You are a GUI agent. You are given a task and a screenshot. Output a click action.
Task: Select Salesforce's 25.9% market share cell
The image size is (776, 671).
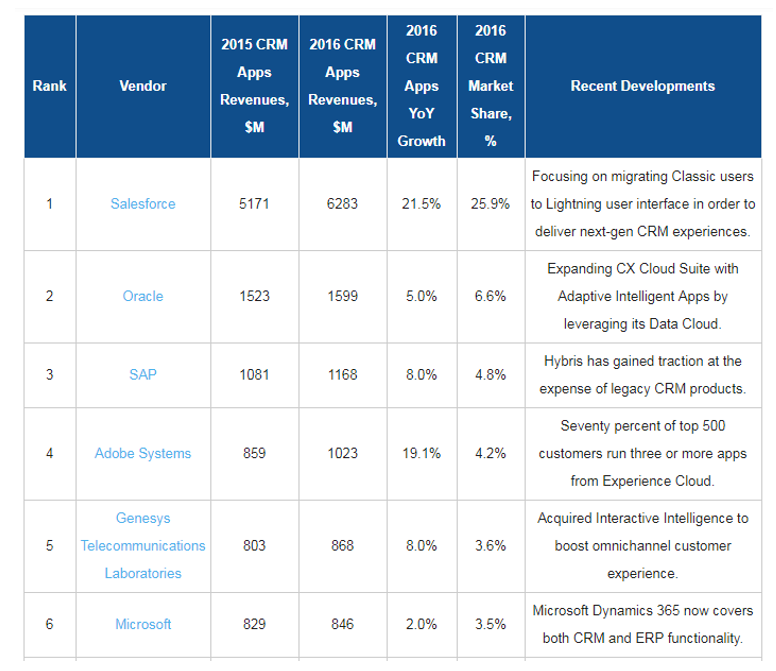coord(490,204)
